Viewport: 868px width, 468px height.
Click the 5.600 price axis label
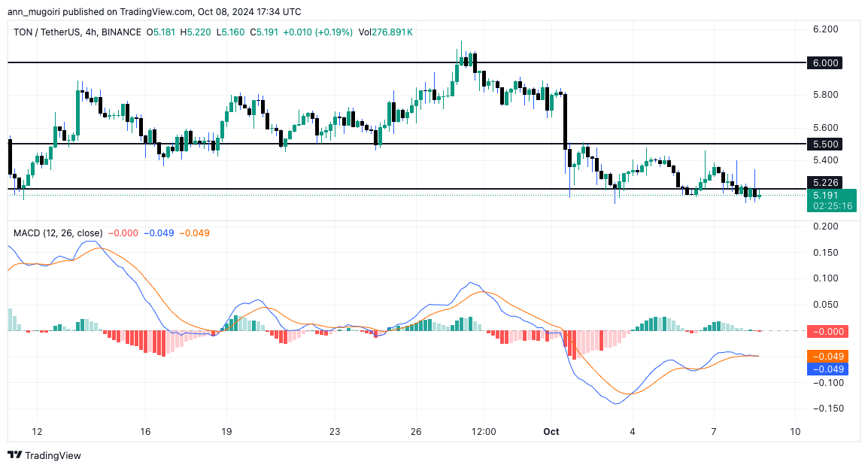point(825,127)
